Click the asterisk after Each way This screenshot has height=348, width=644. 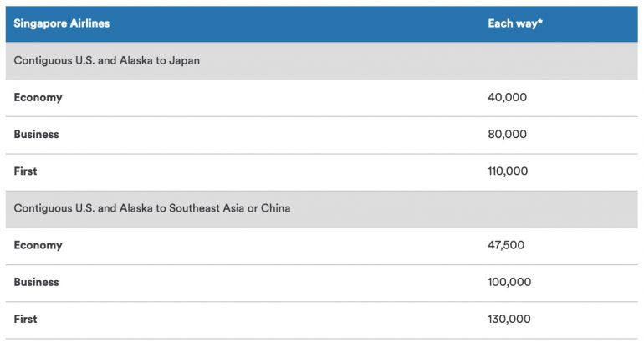coord(540,23)
